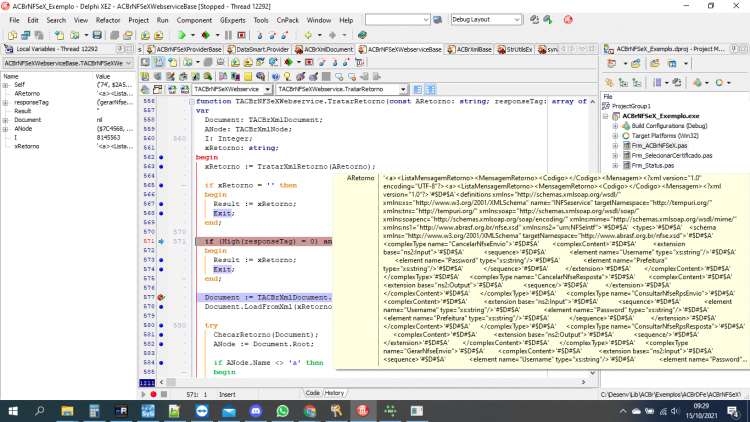Click the macro play triangle in status bar
The width and height of the screenshot is (750, 422).
(x=143, y=394)
